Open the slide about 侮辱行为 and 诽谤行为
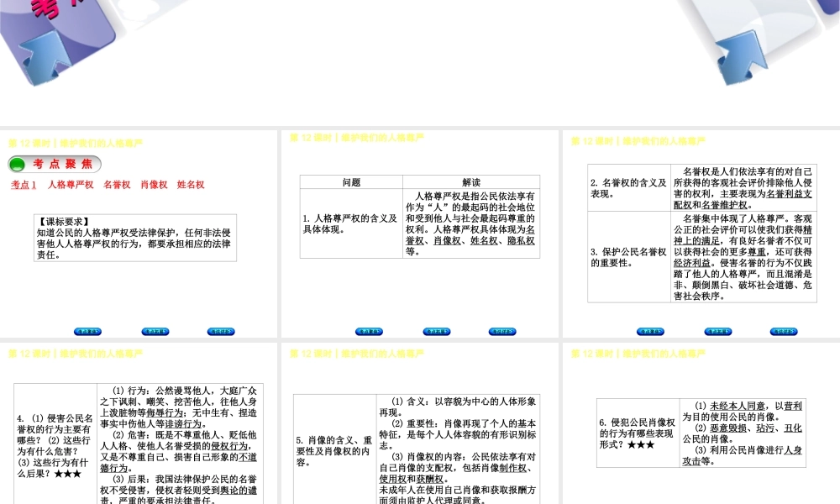The height and width of the screenshot is (504, 840). coord(139,423)
